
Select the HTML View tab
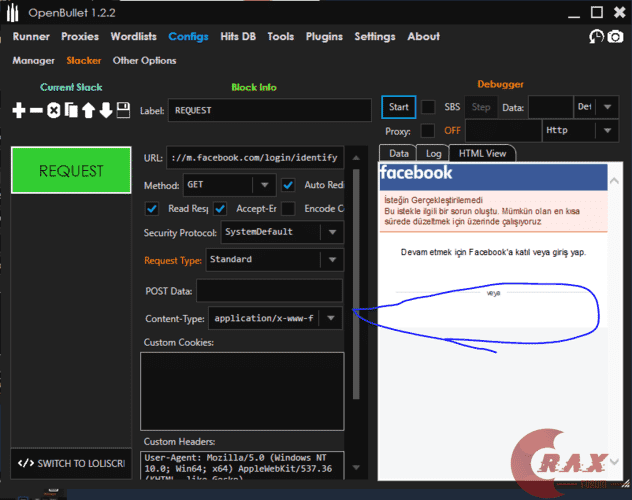point(482,154)
